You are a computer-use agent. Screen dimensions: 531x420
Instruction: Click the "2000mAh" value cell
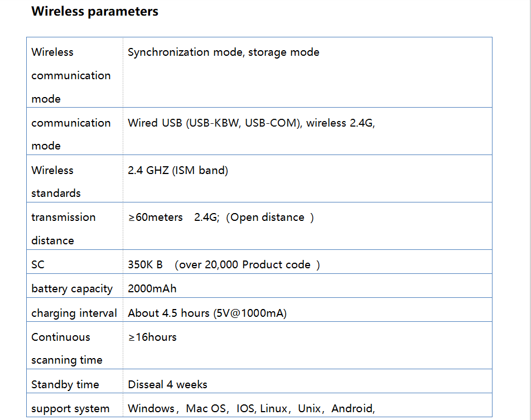[x=152, y=289]
